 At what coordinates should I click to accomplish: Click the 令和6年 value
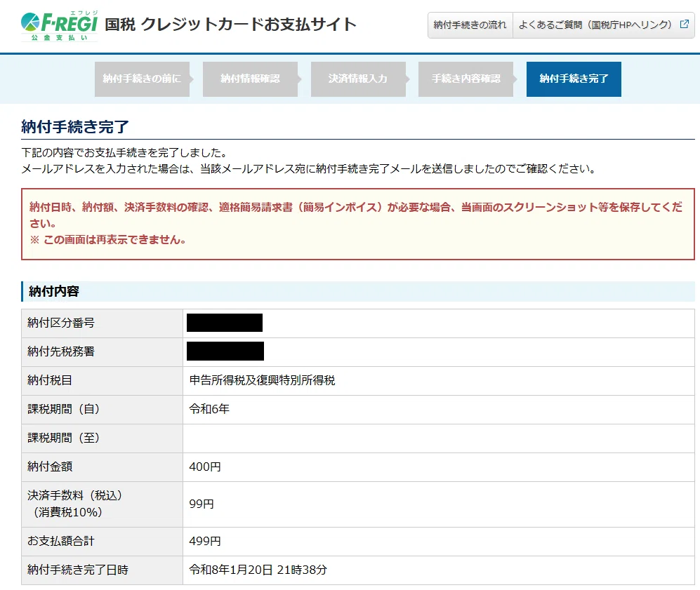pos(209,409)
